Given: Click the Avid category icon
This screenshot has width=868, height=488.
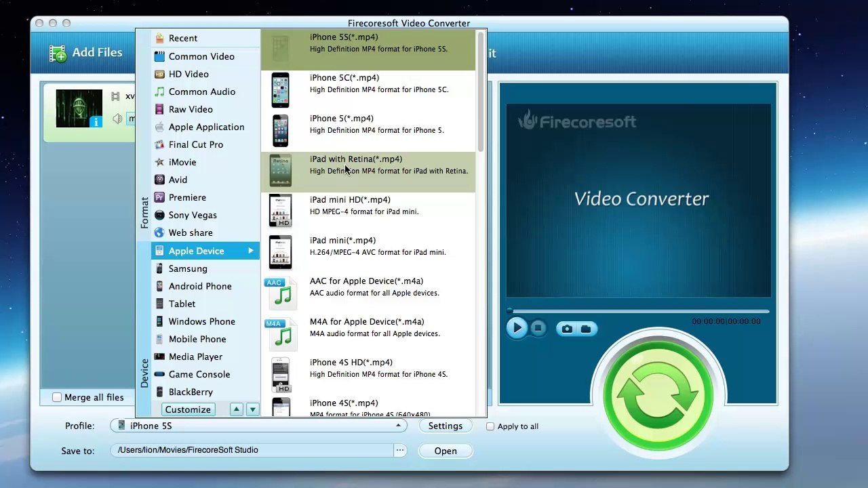Looking at the screenshot, I should 159,180.
